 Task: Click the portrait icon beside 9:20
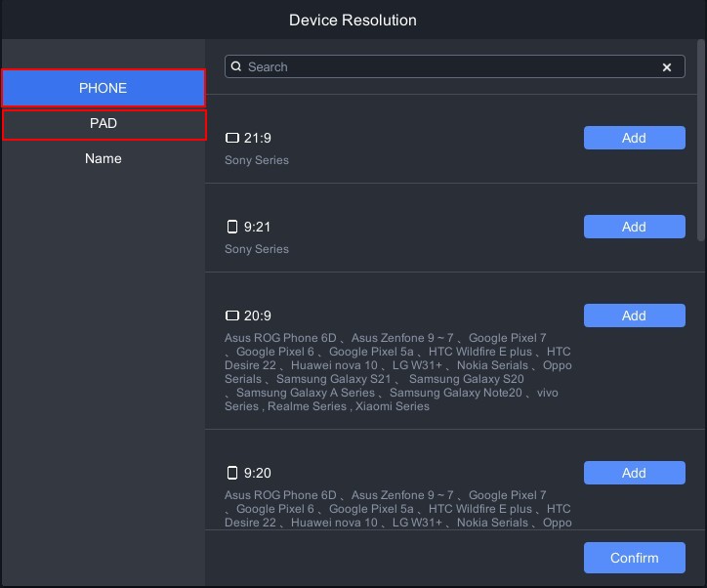click(232, 473)
